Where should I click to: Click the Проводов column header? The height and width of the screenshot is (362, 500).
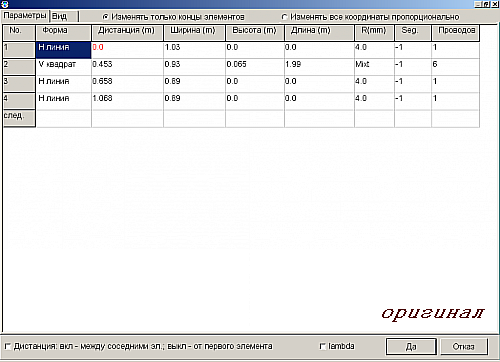coord(456,33)
